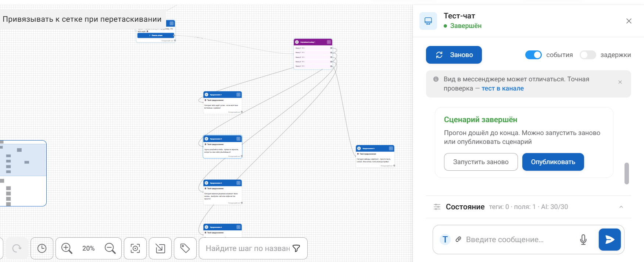The height and width of the screenshot is (262, 644).
Task: Open the three-dot menu of Предсказание 1
Action: [x=238, y=95]
